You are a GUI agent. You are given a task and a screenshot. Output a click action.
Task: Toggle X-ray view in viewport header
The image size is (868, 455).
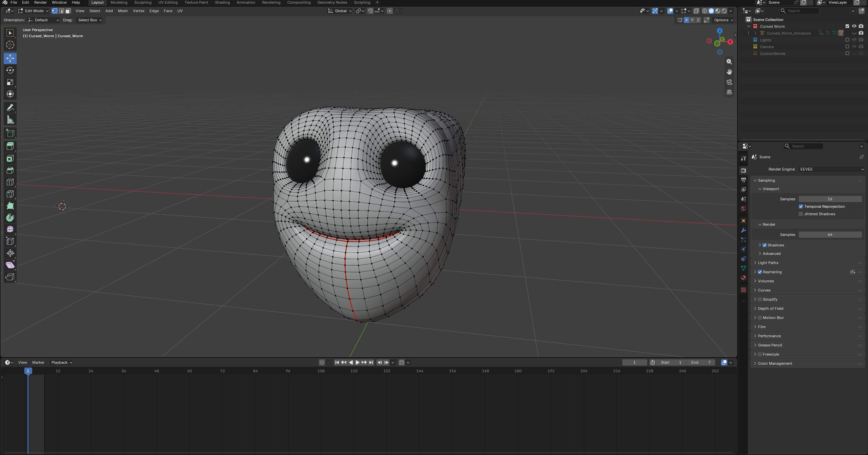click(x=696, y=11)
